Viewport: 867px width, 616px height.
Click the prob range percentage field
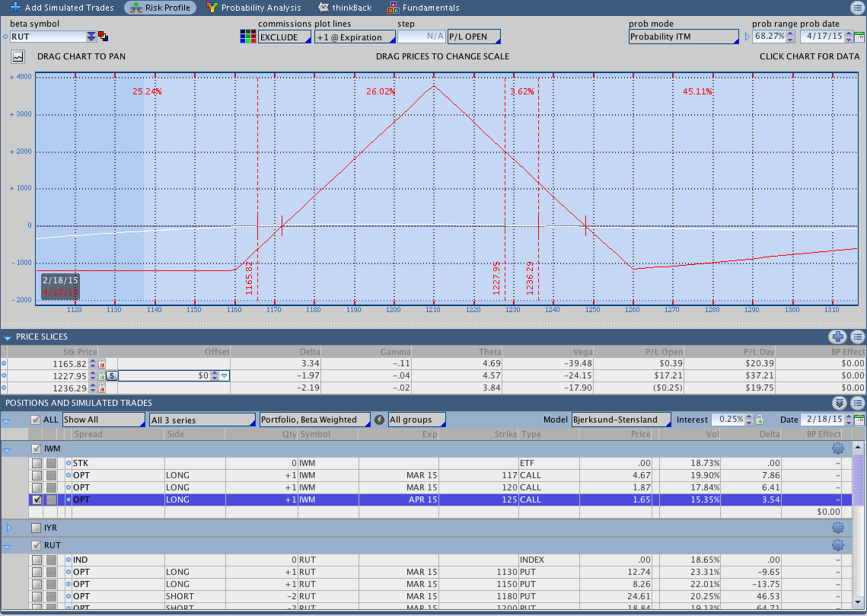(x=769, y=37)
